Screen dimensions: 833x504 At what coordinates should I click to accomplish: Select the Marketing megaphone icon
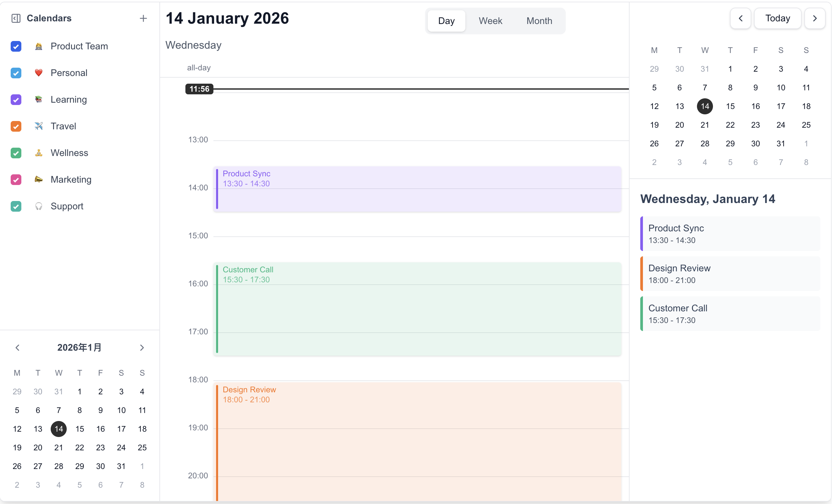click(38, 179)
